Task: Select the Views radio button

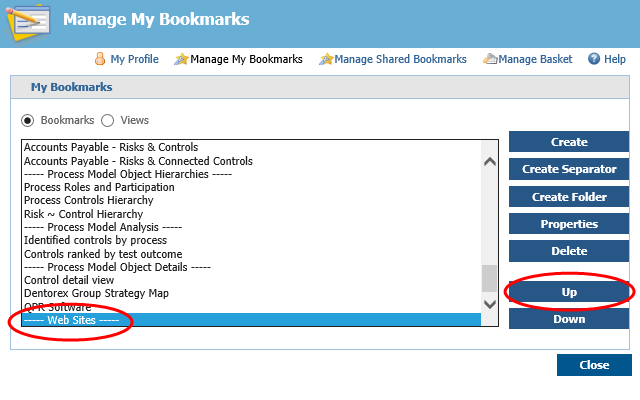Action: 108,120
